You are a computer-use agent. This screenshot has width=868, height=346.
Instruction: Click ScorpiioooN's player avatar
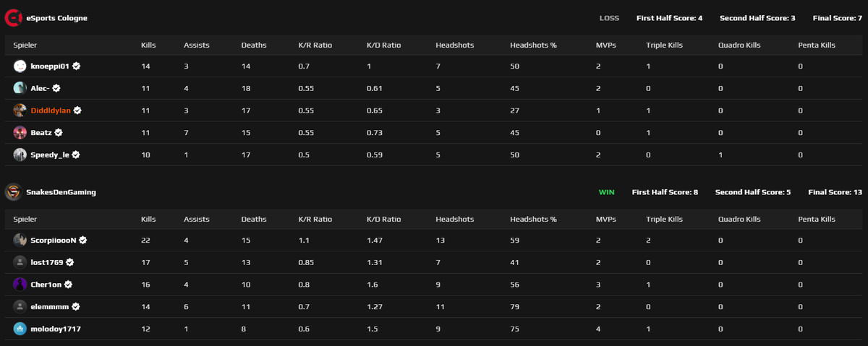pyautogui.click(x=20, y=240)
